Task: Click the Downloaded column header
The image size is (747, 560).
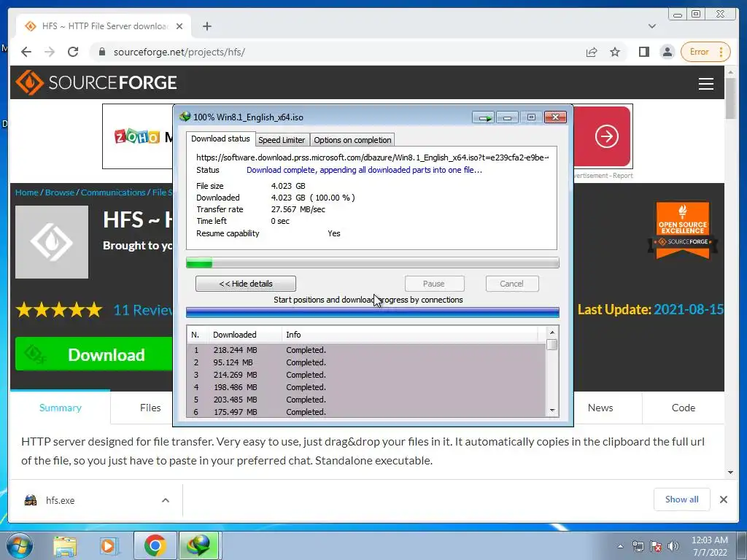Action: pyautogui.click(x=245, y=335)
